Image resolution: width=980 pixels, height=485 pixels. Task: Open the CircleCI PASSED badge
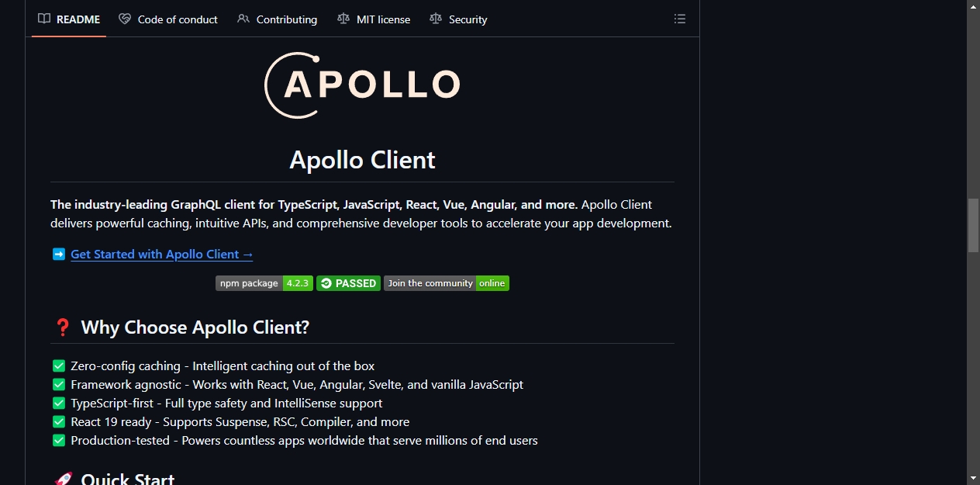click(x=348, y=283)
